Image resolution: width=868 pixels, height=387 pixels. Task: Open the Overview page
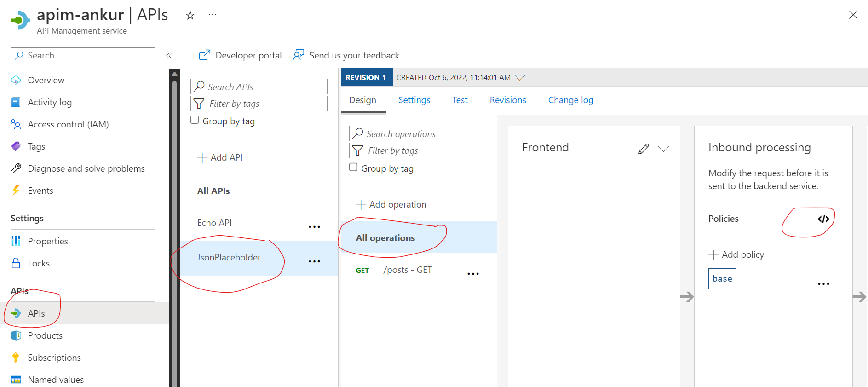pos(46,80)
